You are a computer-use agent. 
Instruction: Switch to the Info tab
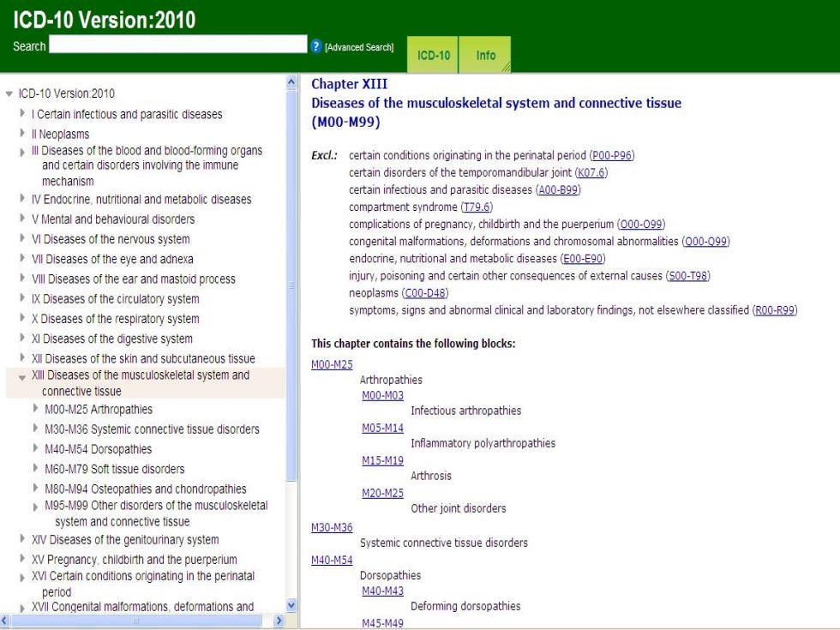[x=485, y=55]
